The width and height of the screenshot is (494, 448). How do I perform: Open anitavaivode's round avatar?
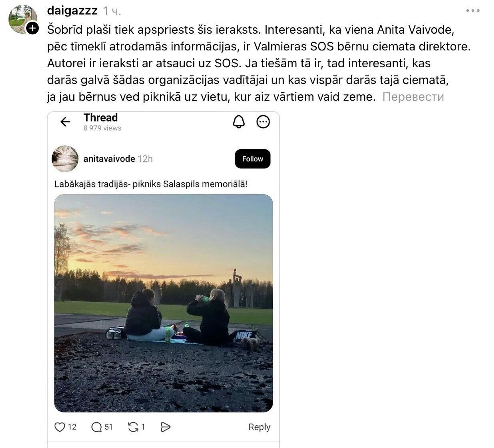click(x=65, y=159)
